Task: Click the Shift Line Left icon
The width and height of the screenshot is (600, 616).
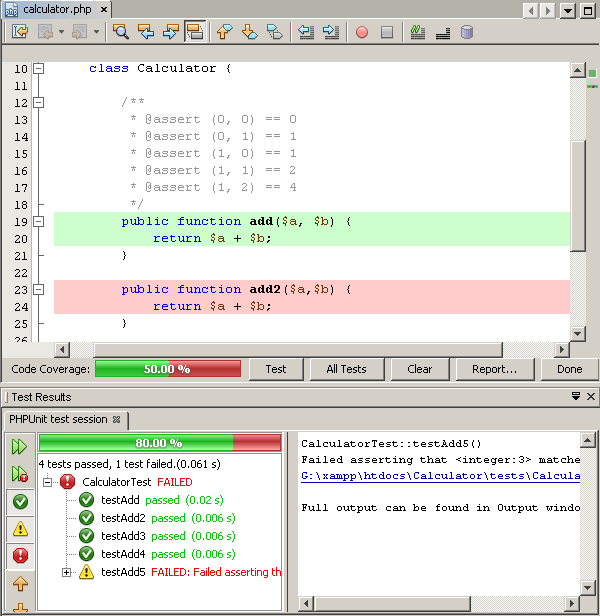Action: [307, 32]
